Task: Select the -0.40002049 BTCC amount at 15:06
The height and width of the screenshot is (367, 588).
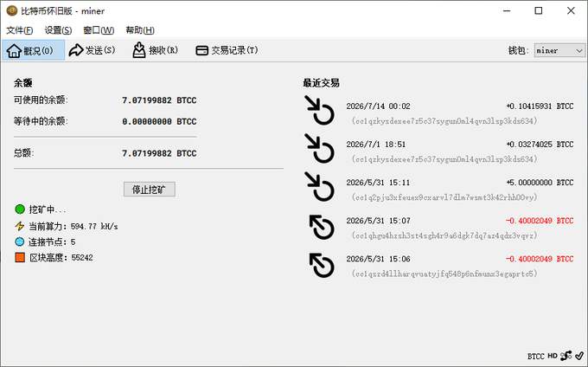Action: pos(540,259)
